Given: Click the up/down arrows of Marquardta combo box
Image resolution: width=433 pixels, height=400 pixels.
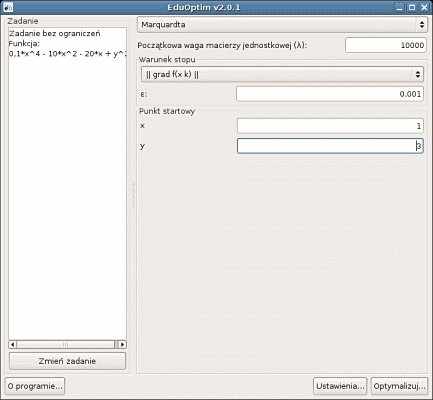Looking at the screenshot, I should tap(422, 25).
